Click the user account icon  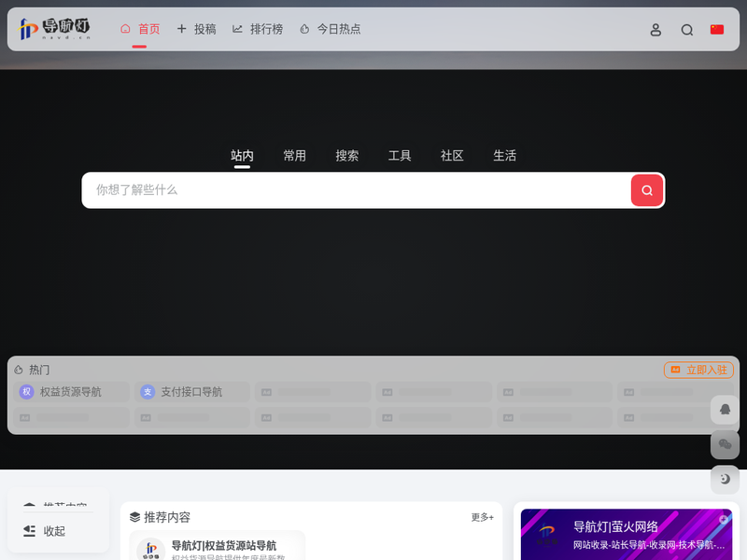pos(655,30)
